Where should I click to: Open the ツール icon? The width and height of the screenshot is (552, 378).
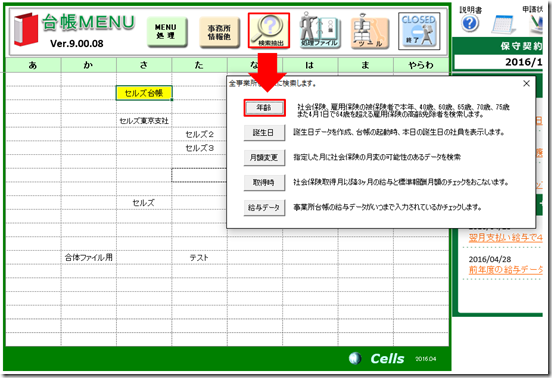click(370, 31)
